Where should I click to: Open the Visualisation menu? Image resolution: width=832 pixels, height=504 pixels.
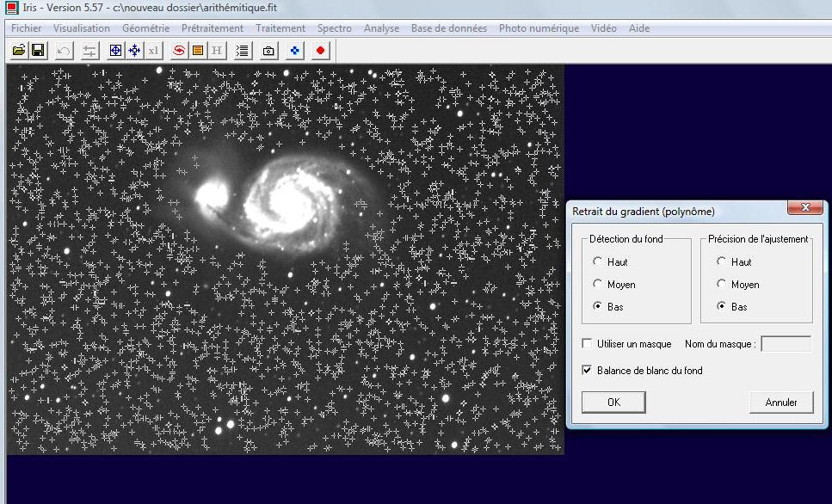pos(81,28)
